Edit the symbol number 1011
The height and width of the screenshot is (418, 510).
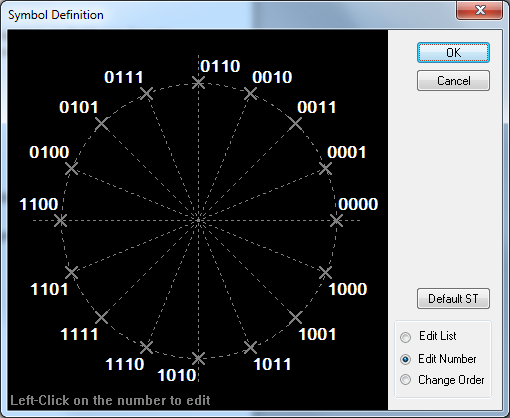click(x=272, y=364)
